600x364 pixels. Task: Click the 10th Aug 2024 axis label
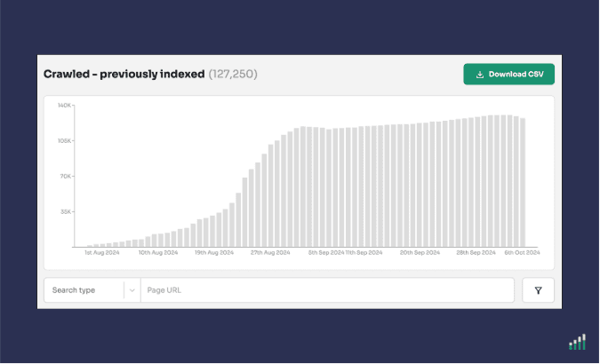coord(158,253)
